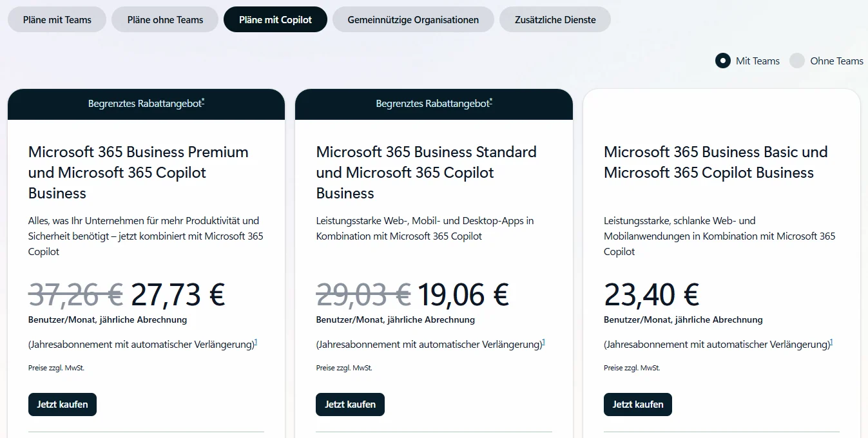Screen dimensions: 868x438
Task: Click the struck-through 29,03 € price
Action: pos(363,294)
